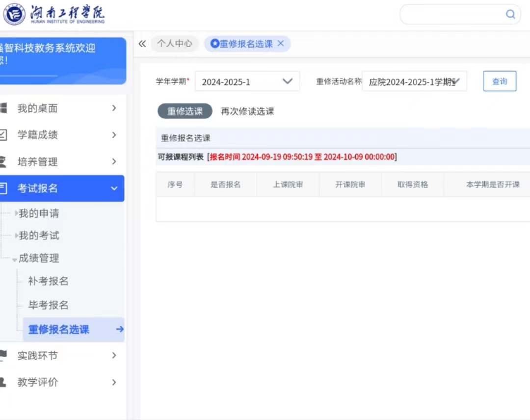Collapse sidebar with double-chevron icon
This screenshot has width=530, height=420.
pos(142,44)
